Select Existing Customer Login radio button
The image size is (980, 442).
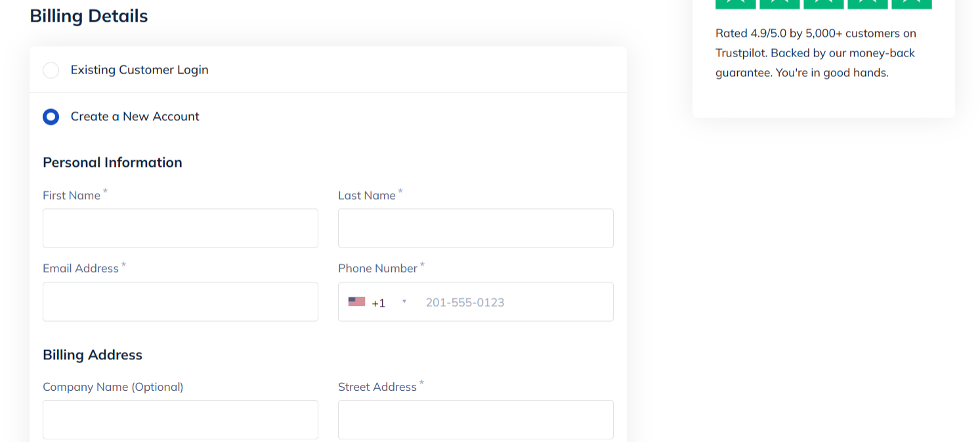pos(51,70)
